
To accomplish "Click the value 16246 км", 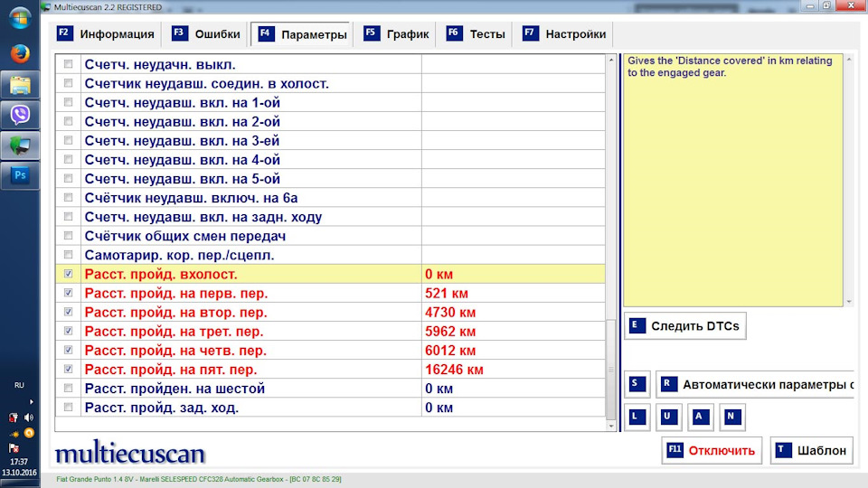I will 454,370.
